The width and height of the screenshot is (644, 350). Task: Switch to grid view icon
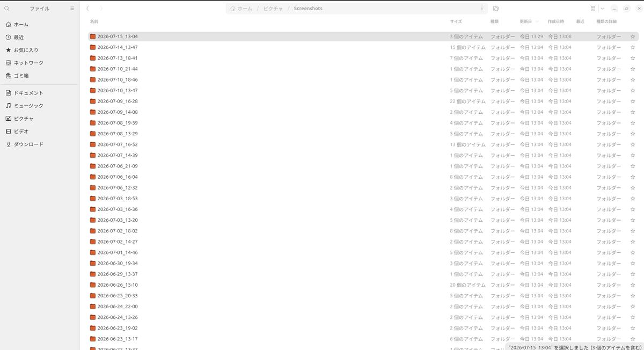pos(593,9)
